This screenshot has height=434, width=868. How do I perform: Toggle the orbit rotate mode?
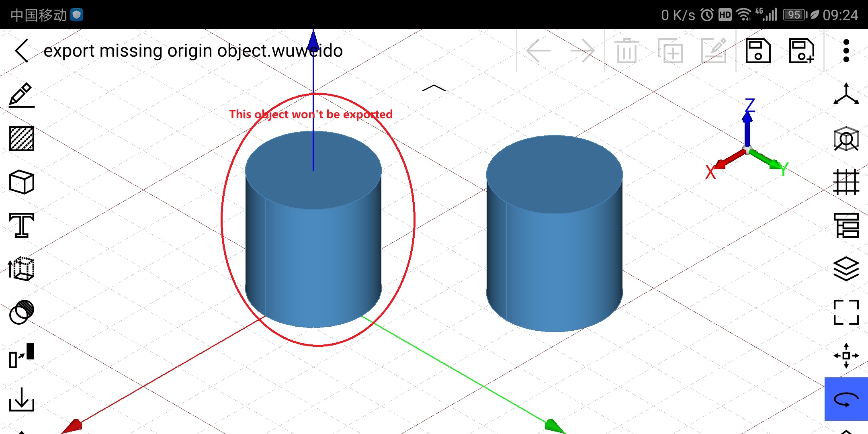coord(846,399)
